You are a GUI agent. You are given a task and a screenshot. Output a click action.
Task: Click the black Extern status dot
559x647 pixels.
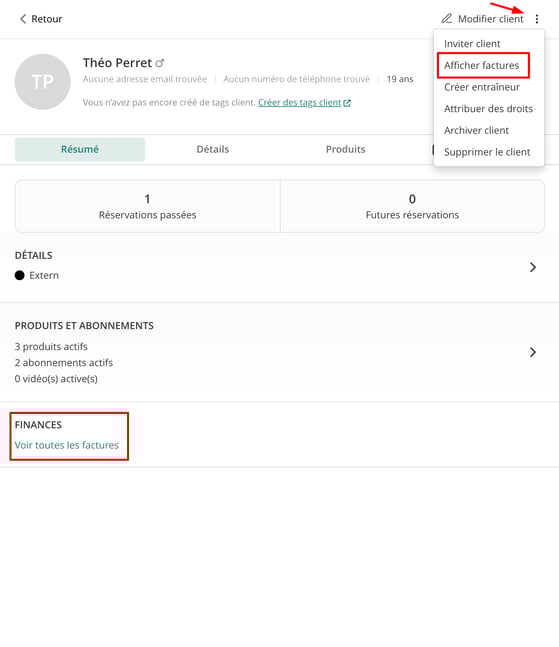tap(19, 275)
